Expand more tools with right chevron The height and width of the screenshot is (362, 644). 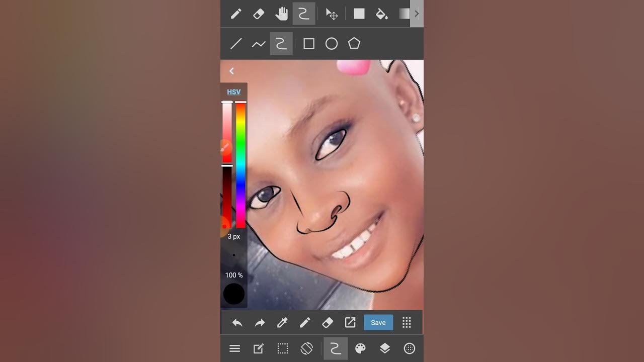417,14
